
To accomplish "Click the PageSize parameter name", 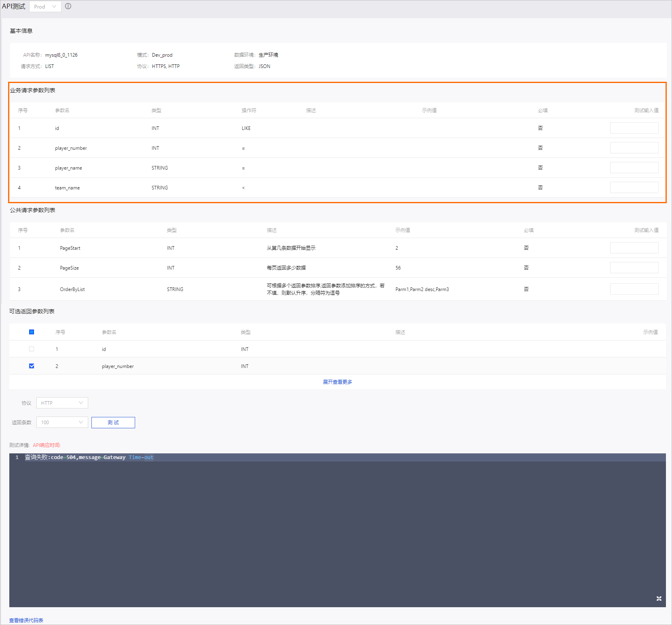I will (x=69, y=268).
